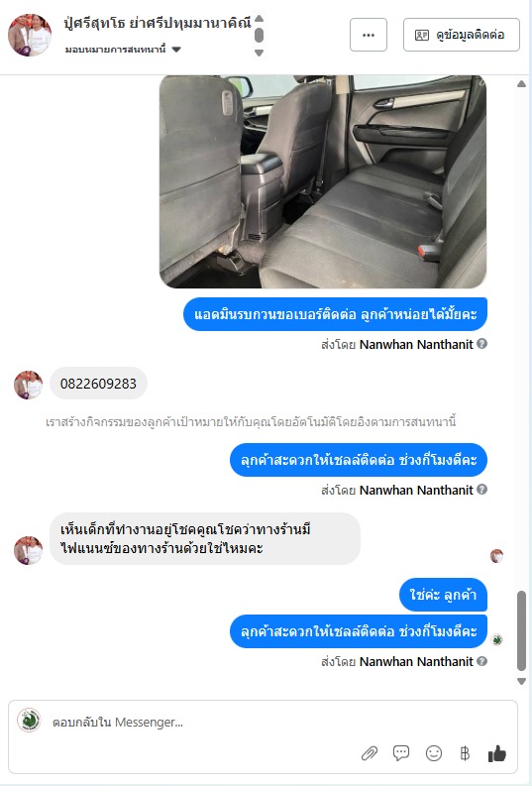Click help icon beside first Nanwhan Nanthanit label
This screenshot has width=532, height=786.
(x=481, y=344)
